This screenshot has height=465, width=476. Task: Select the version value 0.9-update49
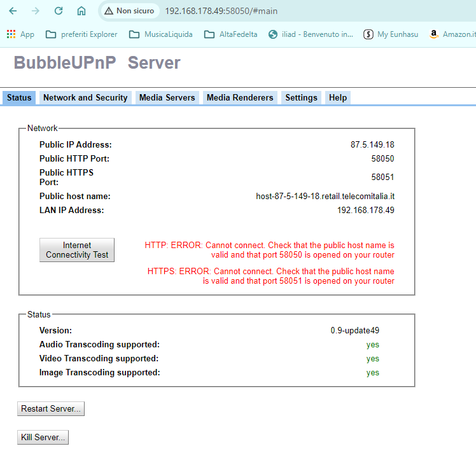[354, 330]
